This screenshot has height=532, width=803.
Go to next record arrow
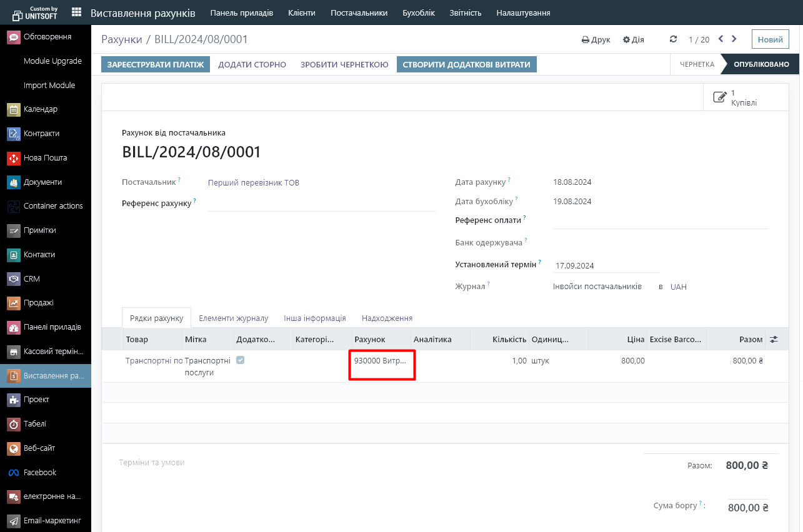click(734, 39)
